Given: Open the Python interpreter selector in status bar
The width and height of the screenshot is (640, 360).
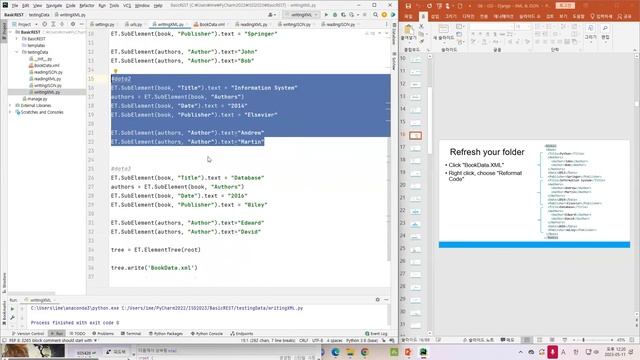Looking at the screenshot, I should tap(362, 340).
